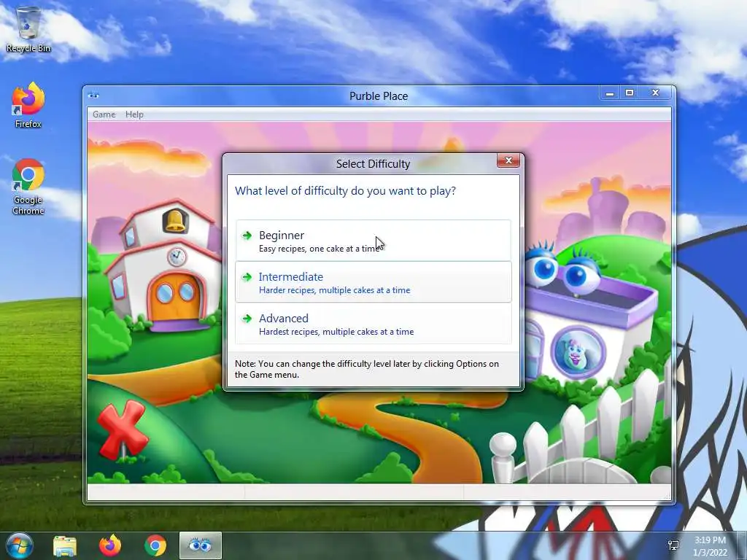Click the green arrow beside Advanced

point(247,318)
